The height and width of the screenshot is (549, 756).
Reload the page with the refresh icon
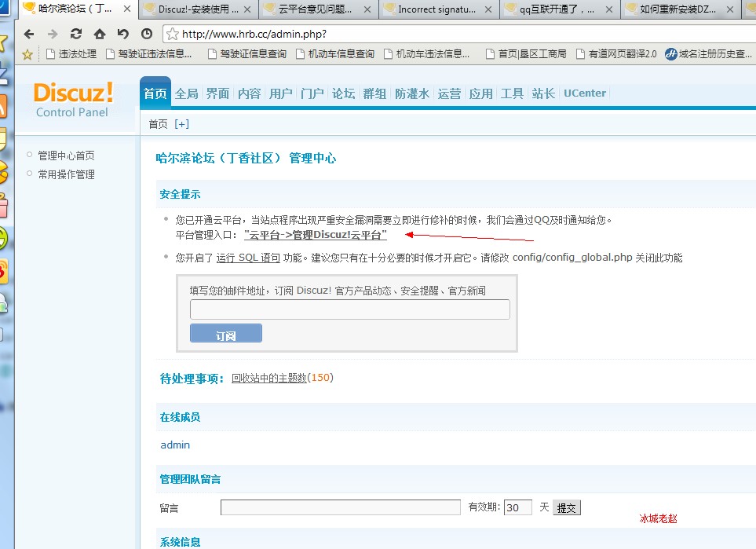coord(75,34)
